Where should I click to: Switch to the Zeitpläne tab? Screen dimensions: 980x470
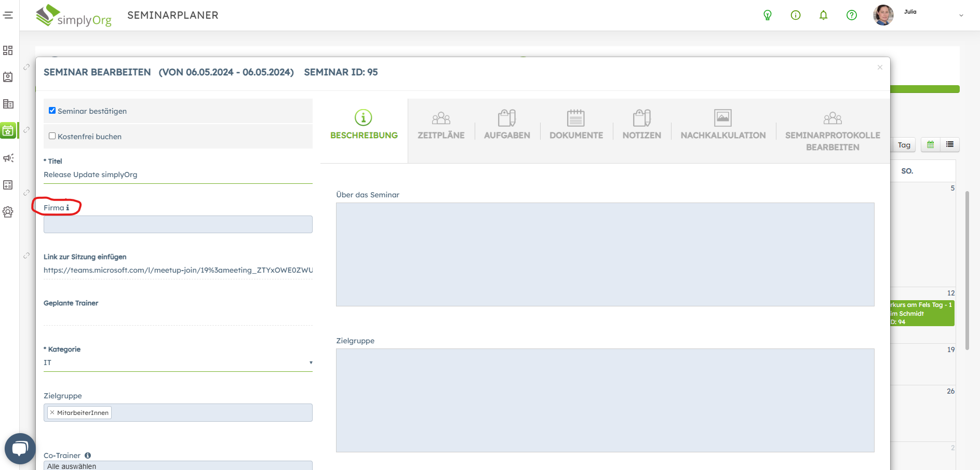[x=441, y=126]
